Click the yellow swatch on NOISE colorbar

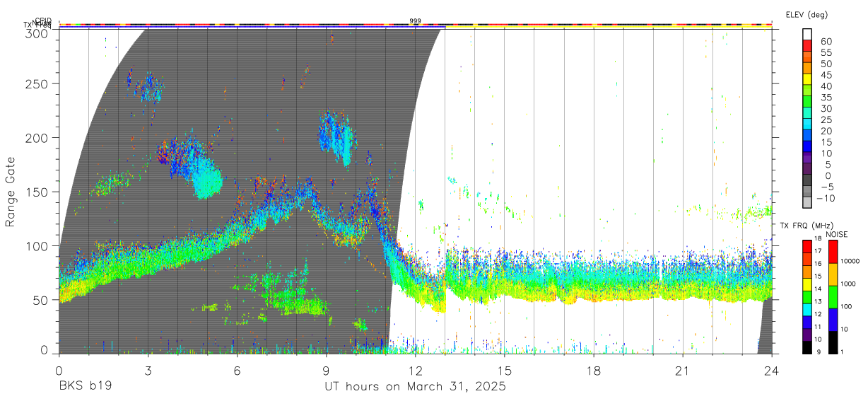click(x=832, y=274)
